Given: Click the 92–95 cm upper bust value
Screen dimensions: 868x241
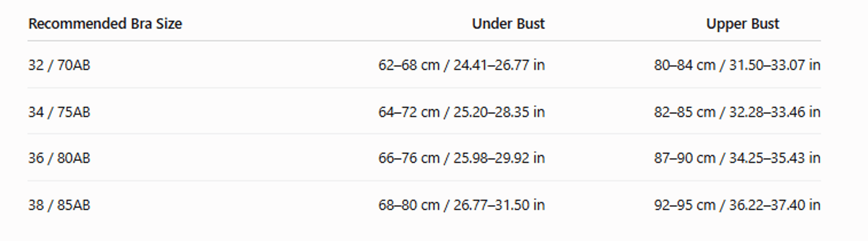Looking at the screenshot, I should tap(685, 205).
